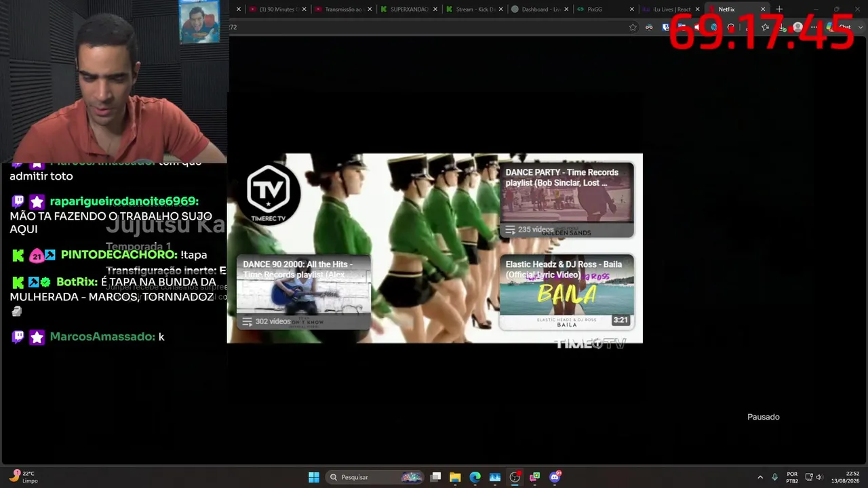Click the Twitch icon beside raparigueirodanoite6969
The width and height of the screenshot is (868, 488).
[x=18, y=202]
